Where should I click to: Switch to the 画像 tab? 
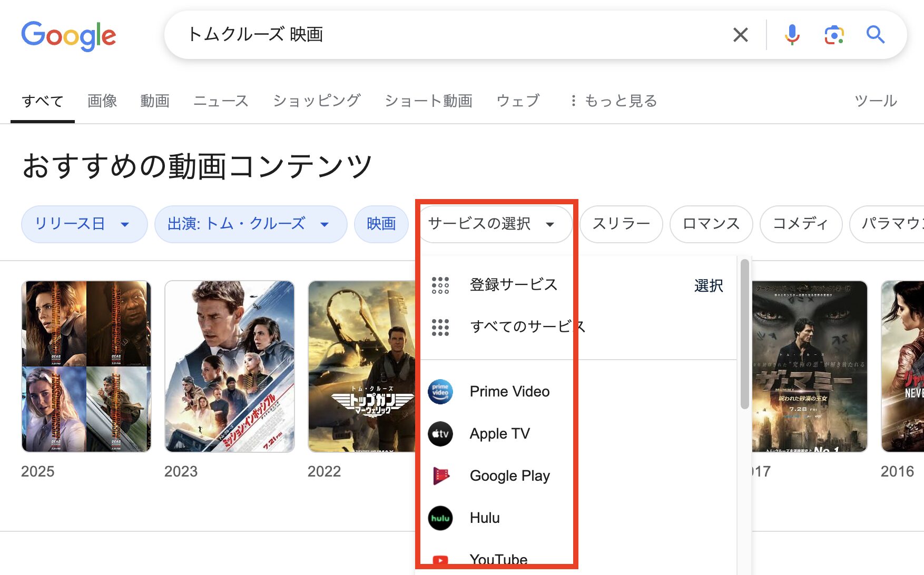pos(102,101)
